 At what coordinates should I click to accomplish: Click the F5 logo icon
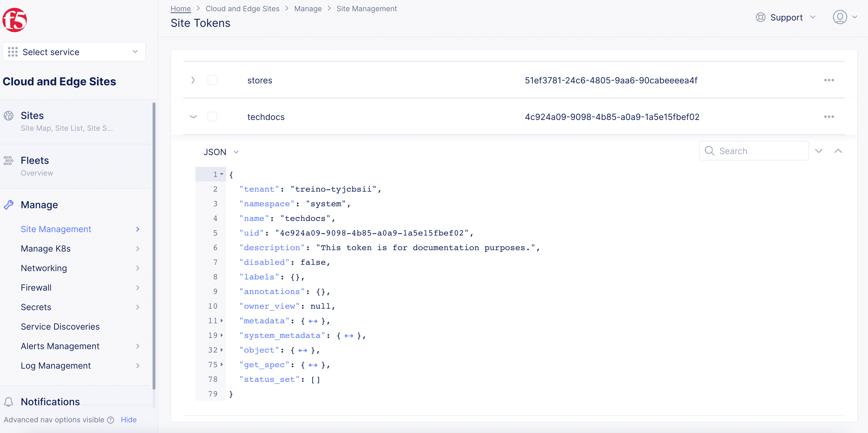(14, 20)
